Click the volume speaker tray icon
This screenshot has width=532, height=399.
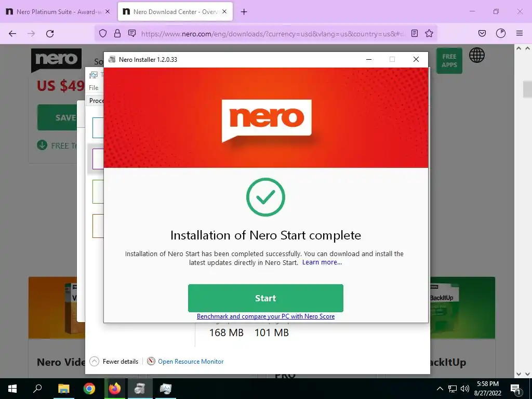[465, 389]
